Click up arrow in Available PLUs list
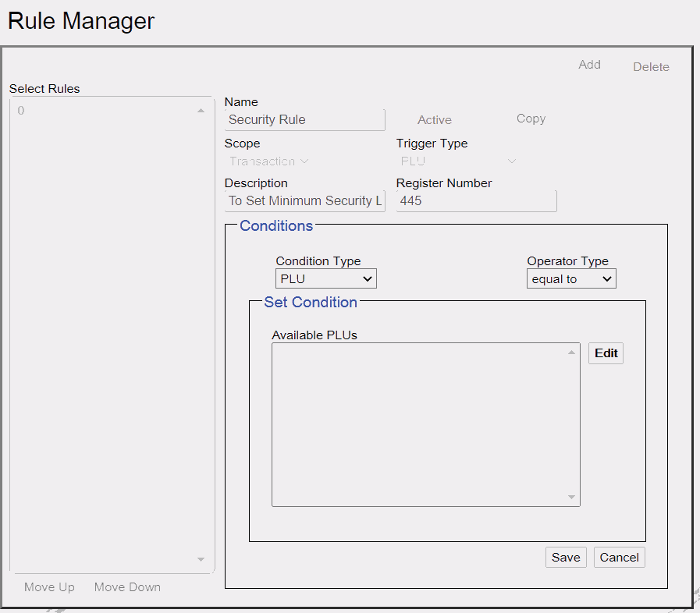The image size is (700, 613). pos(571,353)
